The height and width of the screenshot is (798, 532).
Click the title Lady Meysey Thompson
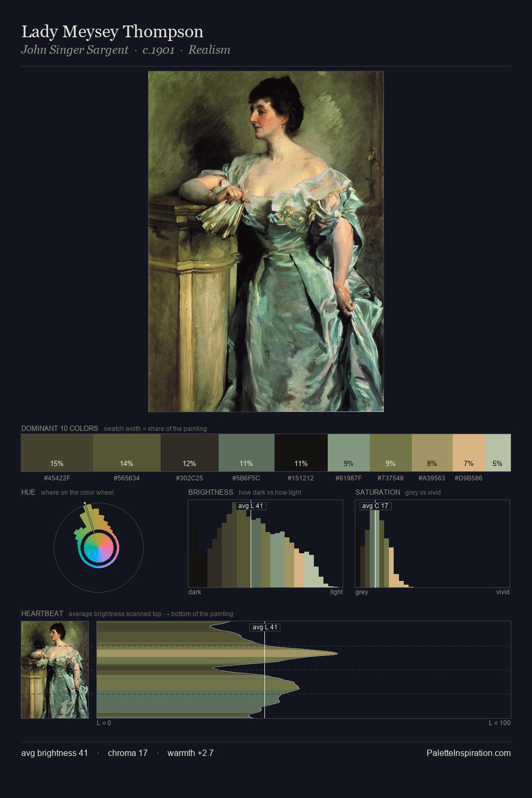tap(112, 32)
